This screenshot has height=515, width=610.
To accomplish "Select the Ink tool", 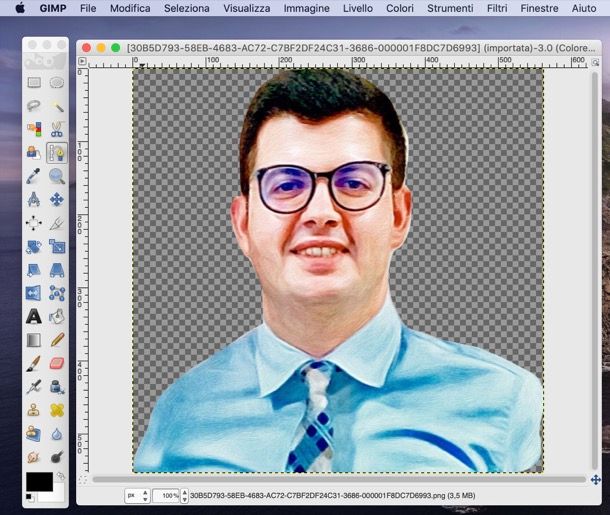I will point(57,387).
